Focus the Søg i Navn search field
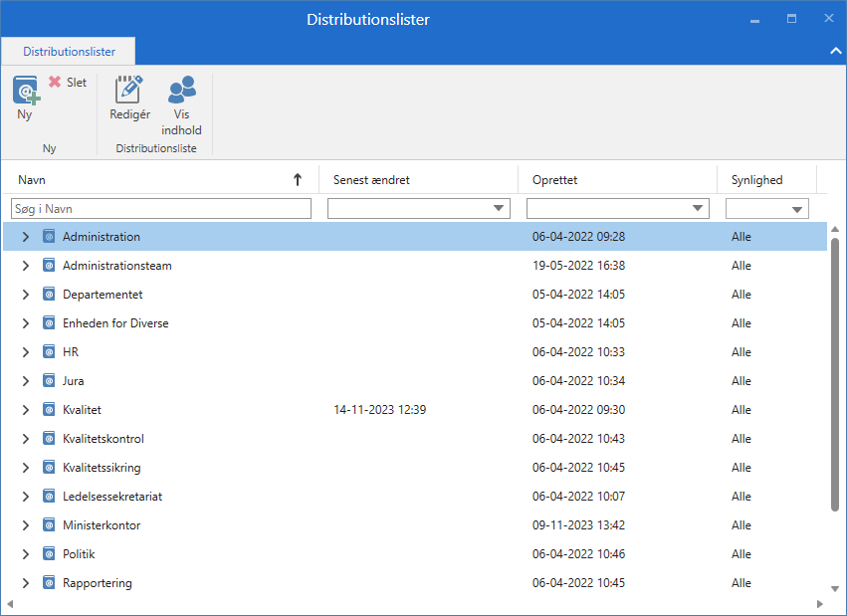Viewport: 847px width, 616px height. (161, 208)
